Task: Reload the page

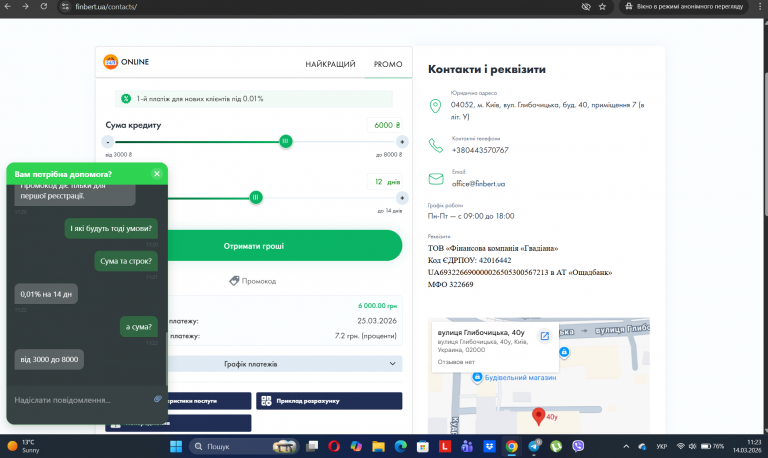Action: click(x=44, y=6)
